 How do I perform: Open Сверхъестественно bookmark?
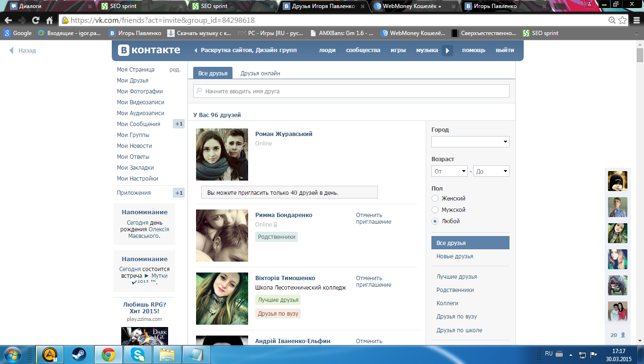pyautogui.click(x=484, y=33)
